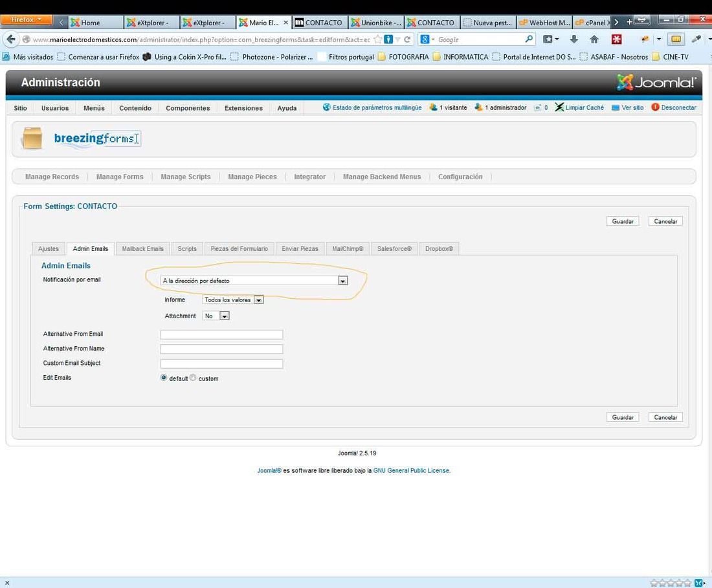Click the Joomla! logo
The height and width of the screenshot is (588, 712).
(x=656, y=82)
